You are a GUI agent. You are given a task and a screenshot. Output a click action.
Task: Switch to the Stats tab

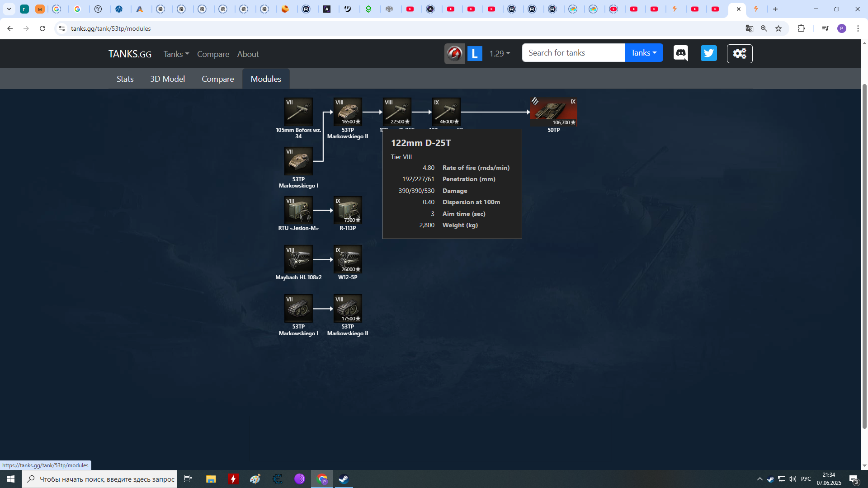coord(125,79)
